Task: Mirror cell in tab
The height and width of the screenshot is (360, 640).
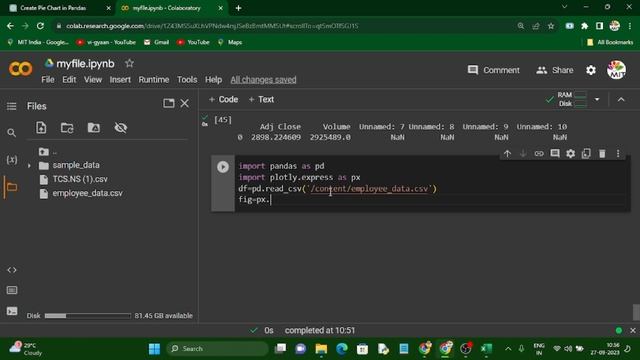Action: 586,153
